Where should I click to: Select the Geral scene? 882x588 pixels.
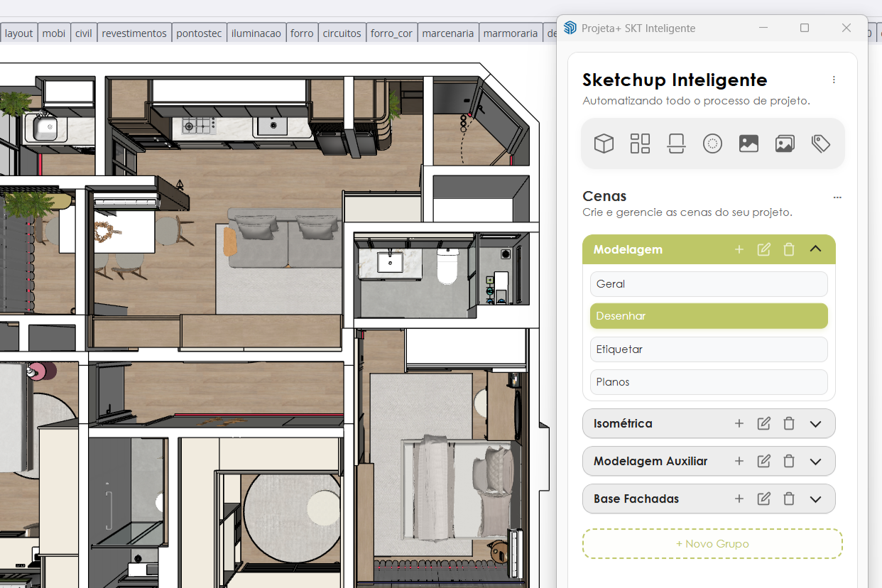(708, 283)
